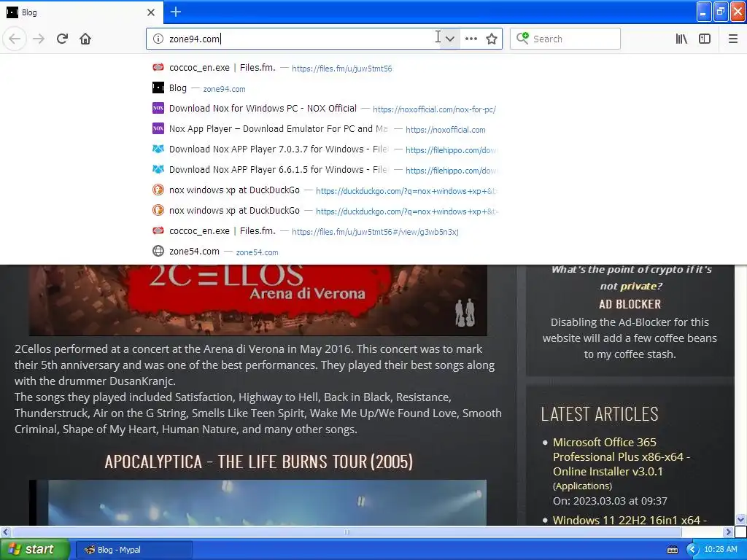747x560 pixels.
Task: Select Download Nox for Windows PC suggestion
Action: 325,109
